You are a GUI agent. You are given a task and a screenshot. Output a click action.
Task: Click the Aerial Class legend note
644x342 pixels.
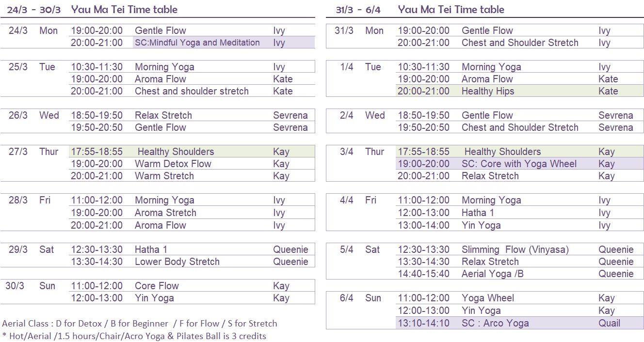coord(140,324)
